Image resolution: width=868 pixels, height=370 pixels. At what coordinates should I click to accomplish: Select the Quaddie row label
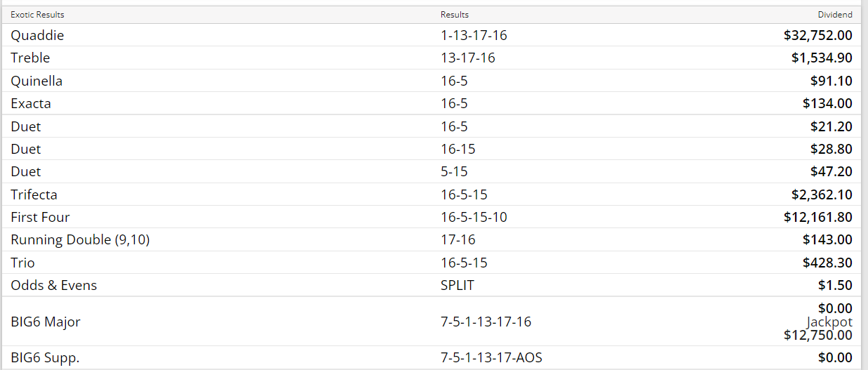pyautogui.click(x=37, y=35)
